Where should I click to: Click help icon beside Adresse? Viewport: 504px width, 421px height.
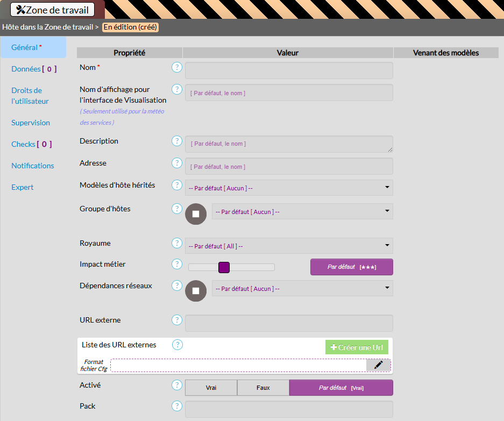(176, 163)
